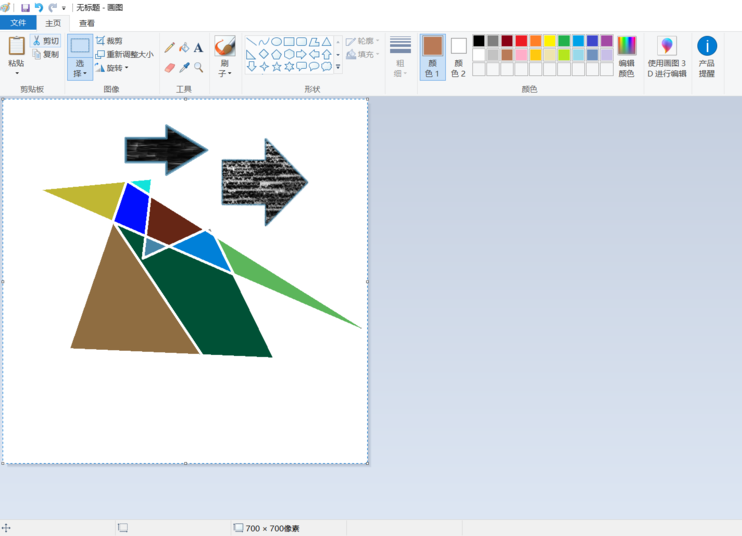This screenshot has height=536, width=742.
Task: Click the Redo icon in title bar
Action: 53,8
